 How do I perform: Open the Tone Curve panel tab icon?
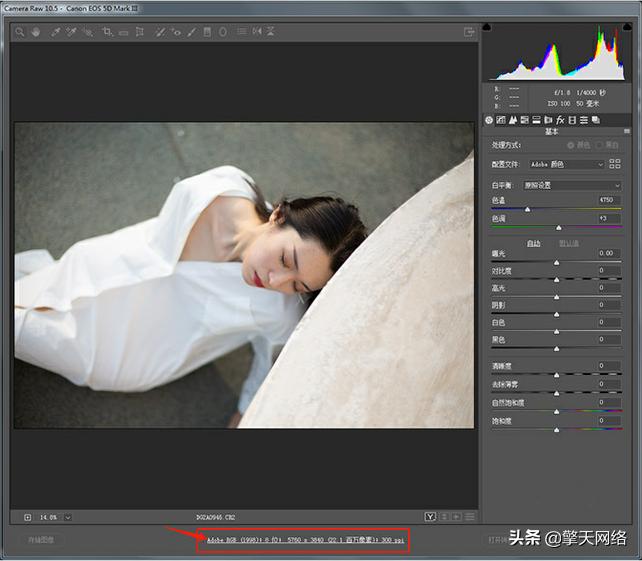pyautogui.click(x=501, y=120)
